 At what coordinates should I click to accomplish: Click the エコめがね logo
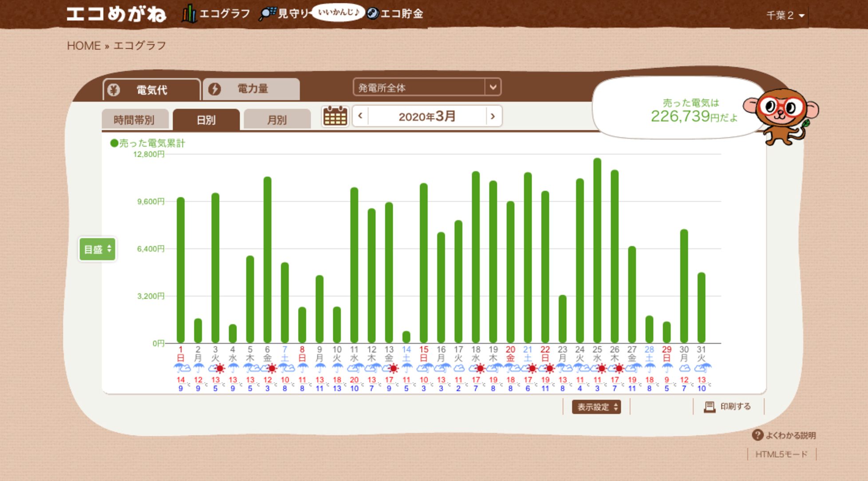coord(116,14)
